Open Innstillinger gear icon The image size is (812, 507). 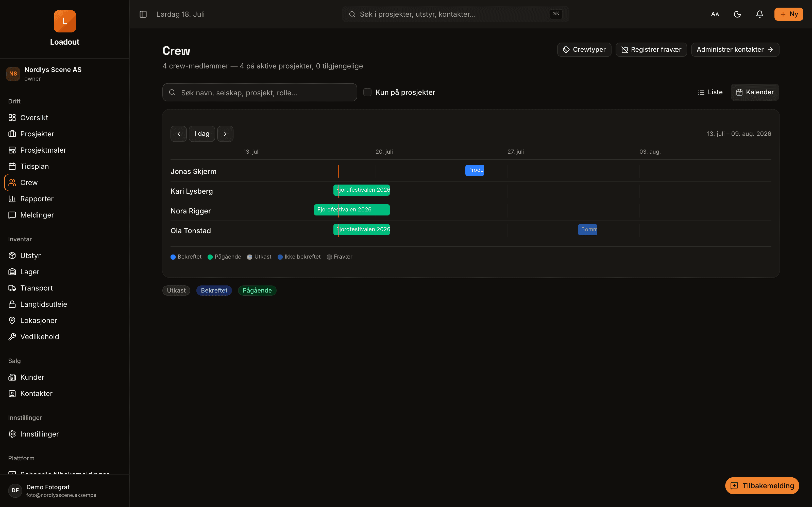coord(12,434)
